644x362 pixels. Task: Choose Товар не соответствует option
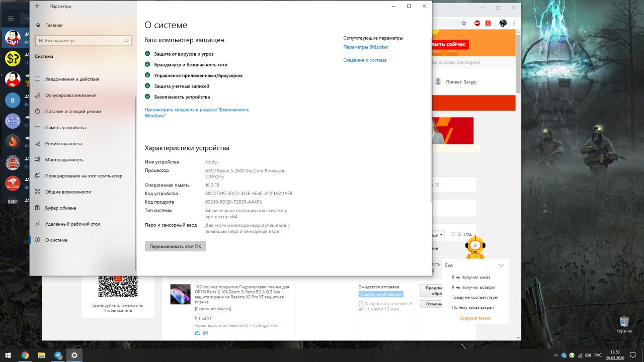475,297
